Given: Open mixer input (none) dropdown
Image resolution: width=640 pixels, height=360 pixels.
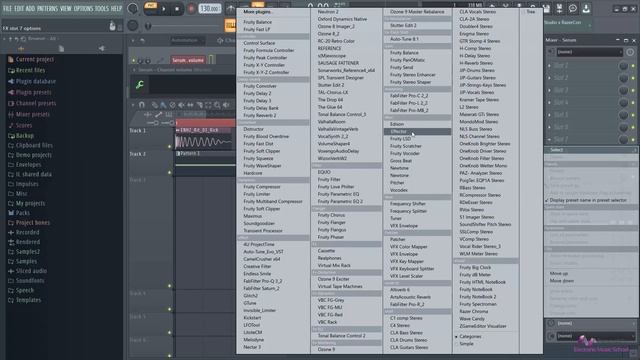Looking at the screenshot, I should 589,52.
